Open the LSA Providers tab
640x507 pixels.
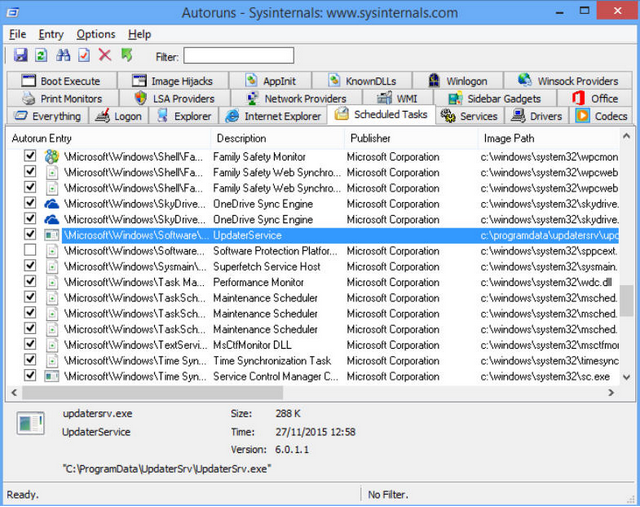(174, 98)
